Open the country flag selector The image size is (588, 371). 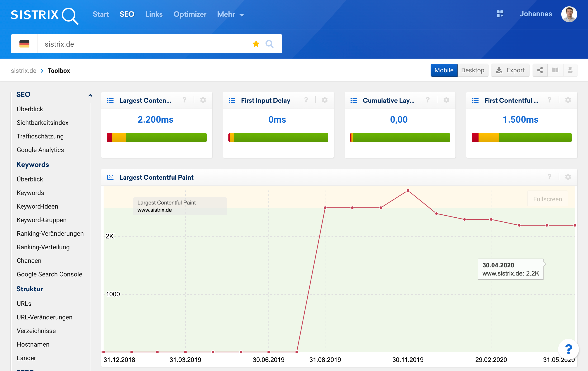tap(24, 44)
